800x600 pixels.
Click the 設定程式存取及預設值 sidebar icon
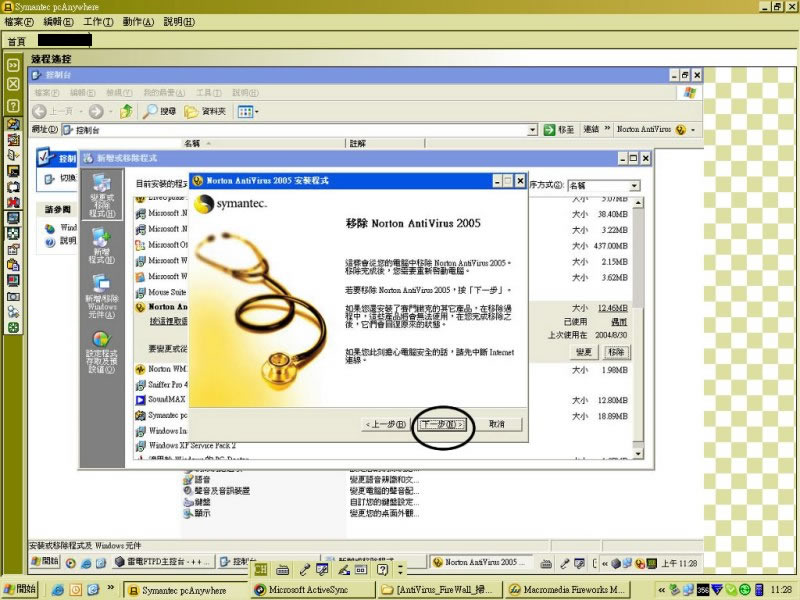[102, 352]
